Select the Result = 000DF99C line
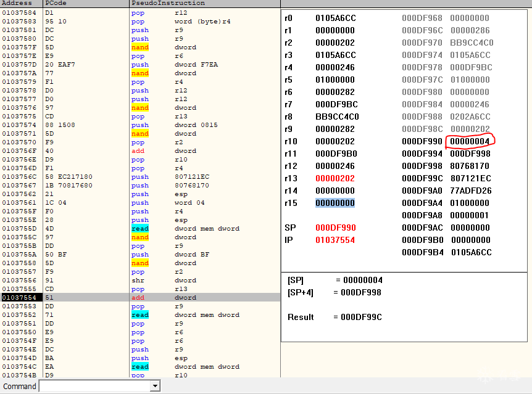The height and width of the screenshot is (394, 532). [x=335, y=317]
